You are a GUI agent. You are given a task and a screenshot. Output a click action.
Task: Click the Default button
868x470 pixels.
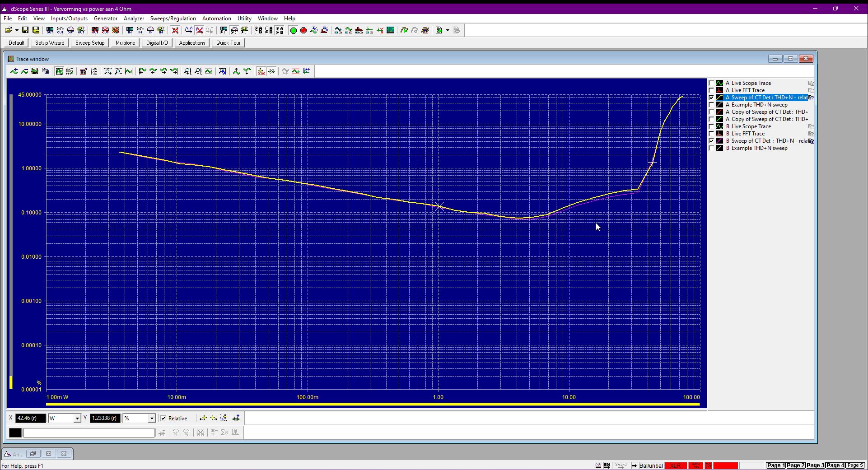(x=16, y=43)
